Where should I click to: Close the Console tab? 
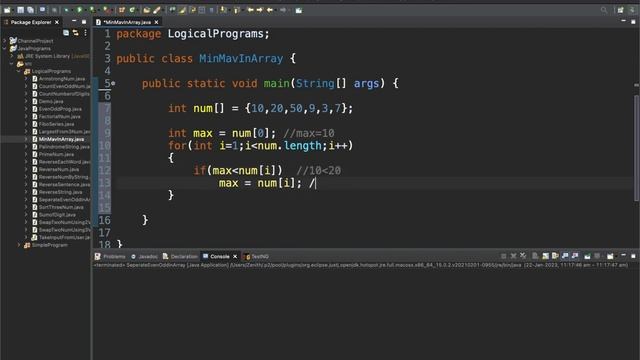coord(235,256)
